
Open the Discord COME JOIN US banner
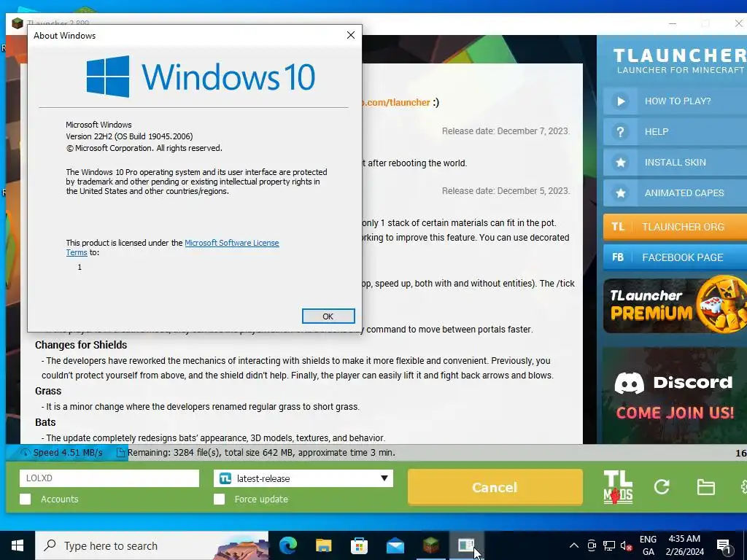point(675,395)
